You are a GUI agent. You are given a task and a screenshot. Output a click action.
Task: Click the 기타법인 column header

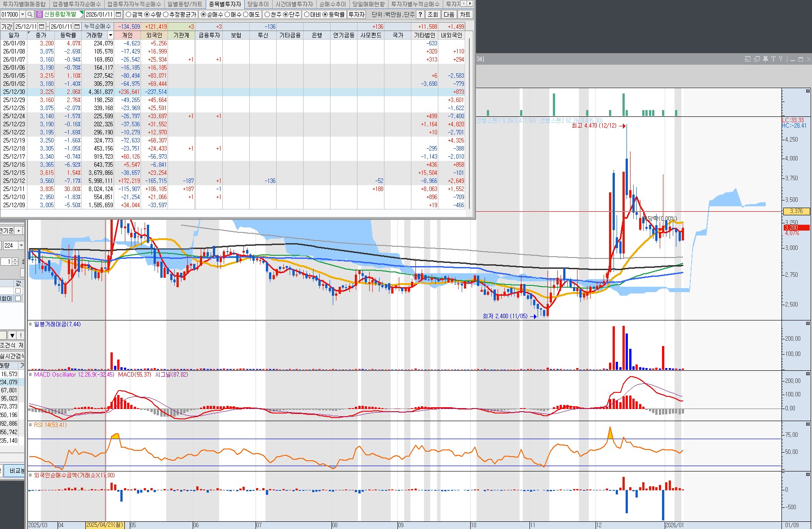pyautogui.click(x=424, y=35)
